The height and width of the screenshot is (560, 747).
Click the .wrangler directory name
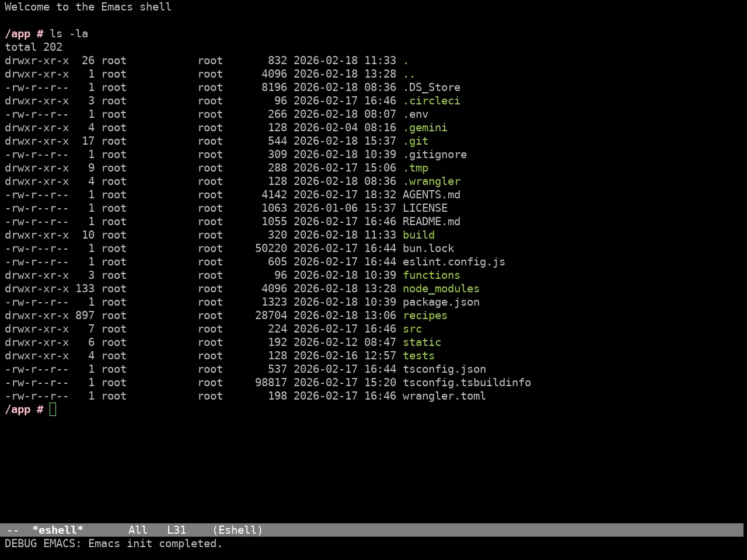[431, 181]
